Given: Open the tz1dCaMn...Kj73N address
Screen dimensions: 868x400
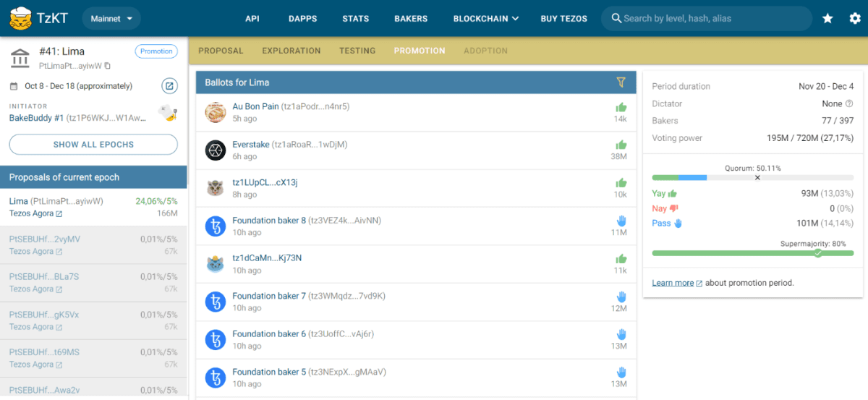Looking at the screenshot, I should pyautogui.click(x=267, y=258).
